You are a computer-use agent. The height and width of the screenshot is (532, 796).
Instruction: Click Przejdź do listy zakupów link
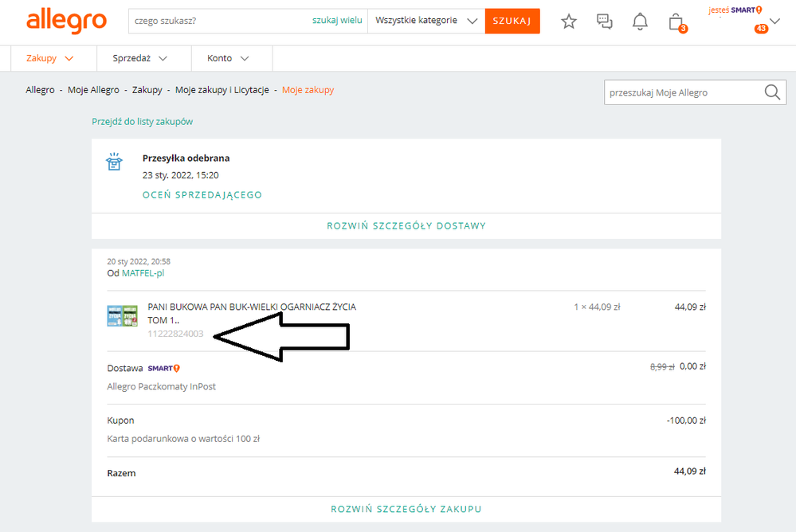click(142, 121)
